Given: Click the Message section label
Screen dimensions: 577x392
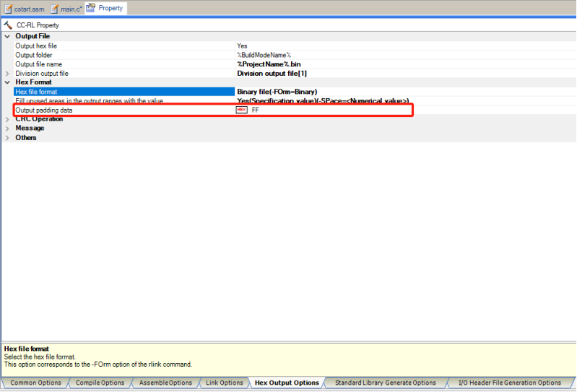Looking at the screenshot, I should [x=30, y=128].
